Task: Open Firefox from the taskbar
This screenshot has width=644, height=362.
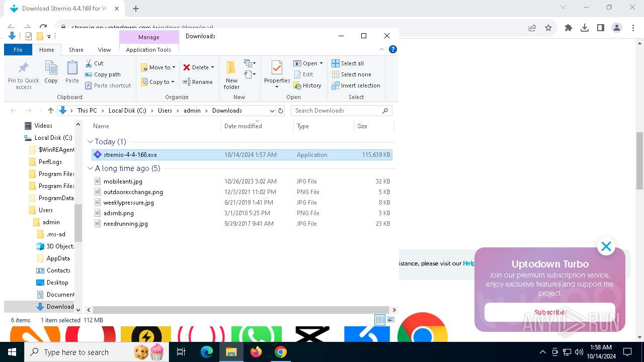Action: click(256, 352)
